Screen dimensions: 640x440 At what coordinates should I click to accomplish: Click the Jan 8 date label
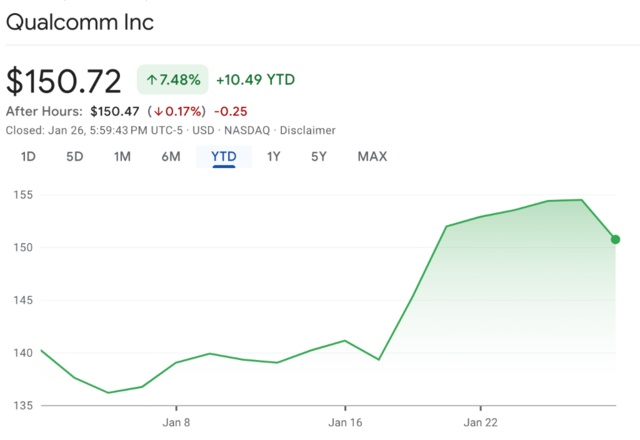(176, 421)
